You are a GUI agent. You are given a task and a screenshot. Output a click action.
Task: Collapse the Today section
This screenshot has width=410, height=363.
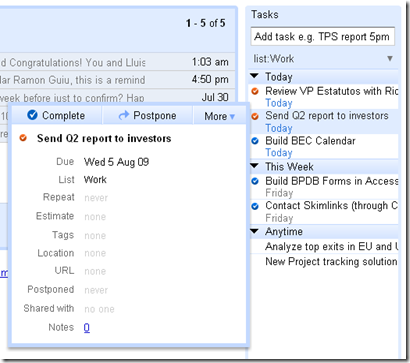click(x=254, y=76)
